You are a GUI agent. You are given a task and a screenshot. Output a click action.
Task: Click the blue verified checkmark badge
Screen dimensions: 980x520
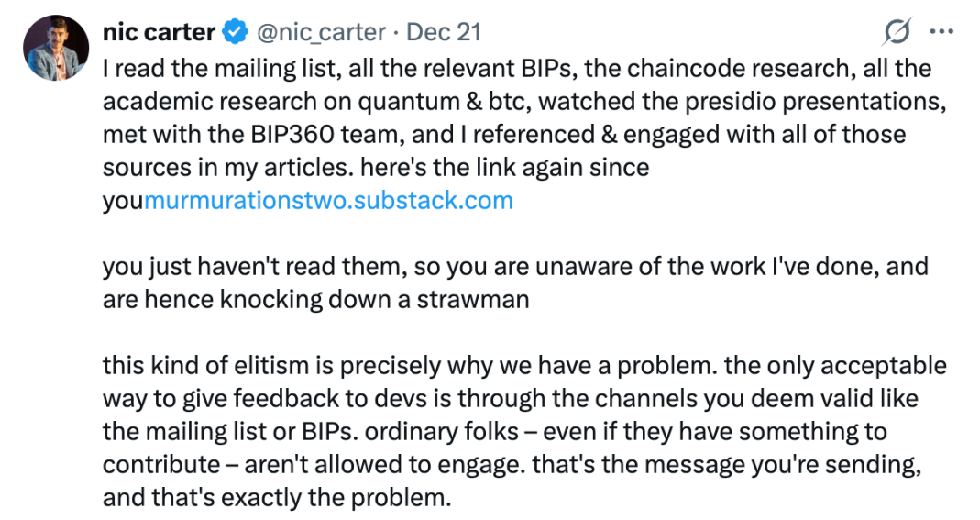click(235, 32)
